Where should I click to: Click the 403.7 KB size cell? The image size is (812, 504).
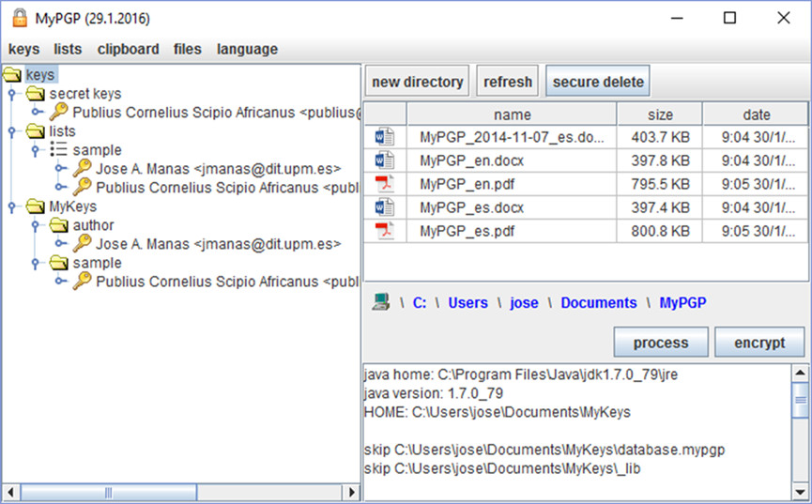click(x=660, y=137)
